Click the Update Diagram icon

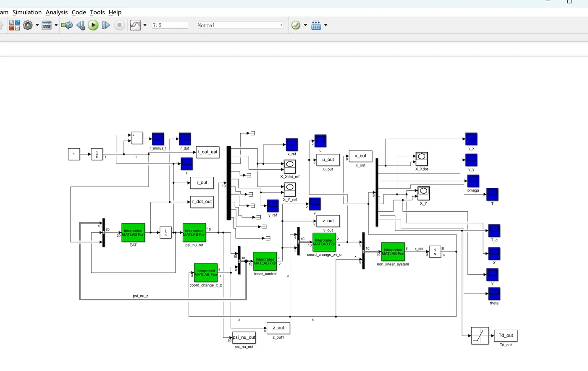pos(66,25)
